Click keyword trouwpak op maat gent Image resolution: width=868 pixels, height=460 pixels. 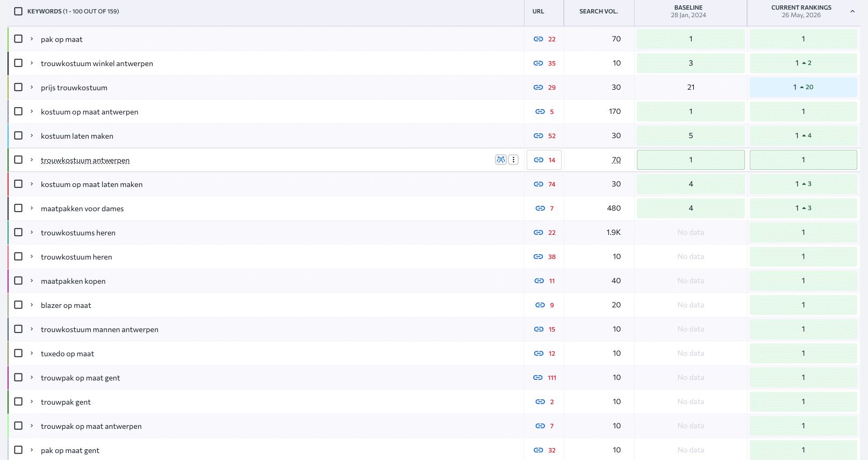coord(80,378)
